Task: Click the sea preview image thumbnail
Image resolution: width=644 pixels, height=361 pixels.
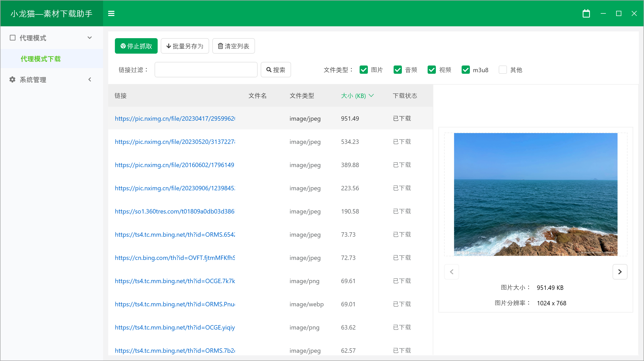Action: [536, 194]
